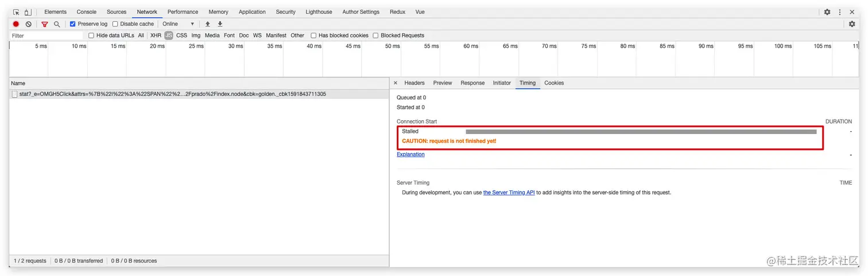Viewport: 868px width, 276px height.
Task: Check Blocked Requests checkbox
Action: [375, 36]
